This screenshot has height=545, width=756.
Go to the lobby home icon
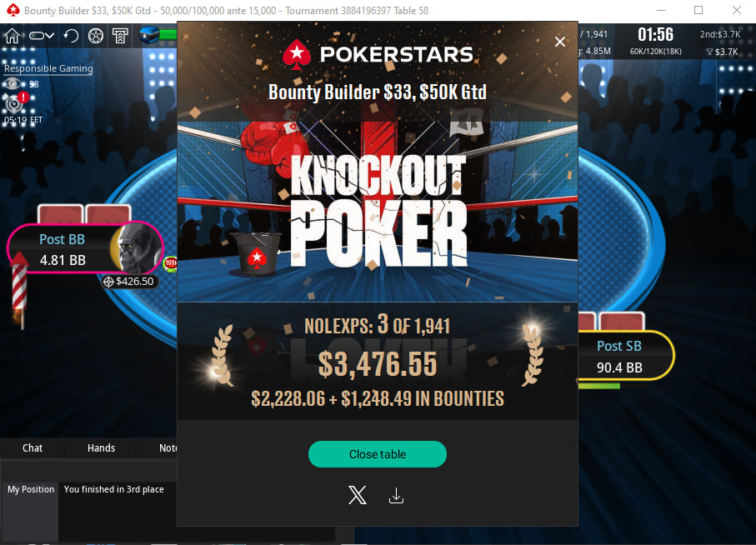(x=12, y=36)
